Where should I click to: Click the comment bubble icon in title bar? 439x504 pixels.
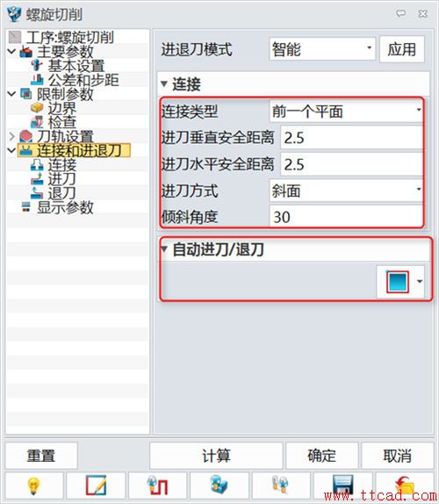pyautogui.click(x=400, y=13)
